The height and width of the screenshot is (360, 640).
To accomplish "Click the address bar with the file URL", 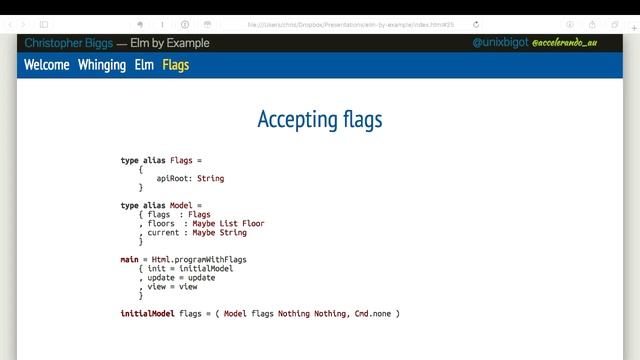I will click(x=351, y=25).
